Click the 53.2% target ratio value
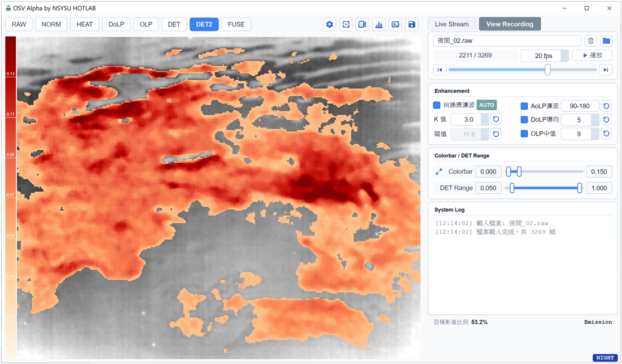This screenshot has width=622, height=364. [x=479, y=322]
